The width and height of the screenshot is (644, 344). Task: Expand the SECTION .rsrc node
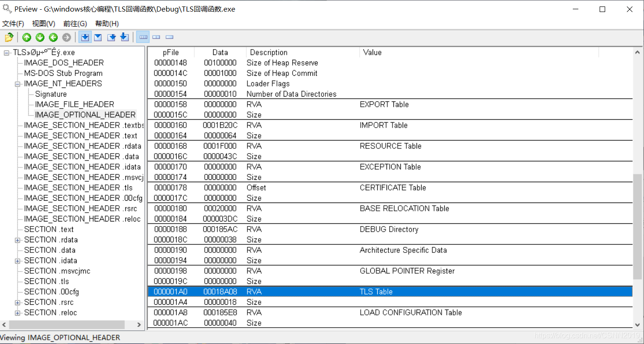coord(18,302)
